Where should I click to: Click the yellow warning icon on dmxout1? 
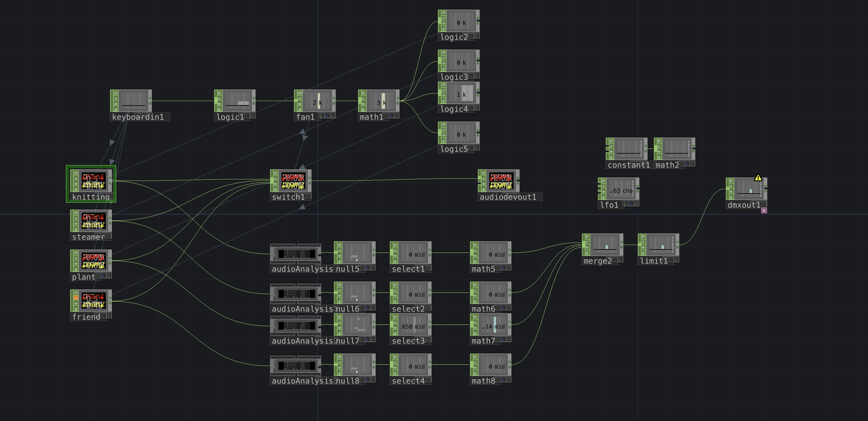click(x=758, y=178)
